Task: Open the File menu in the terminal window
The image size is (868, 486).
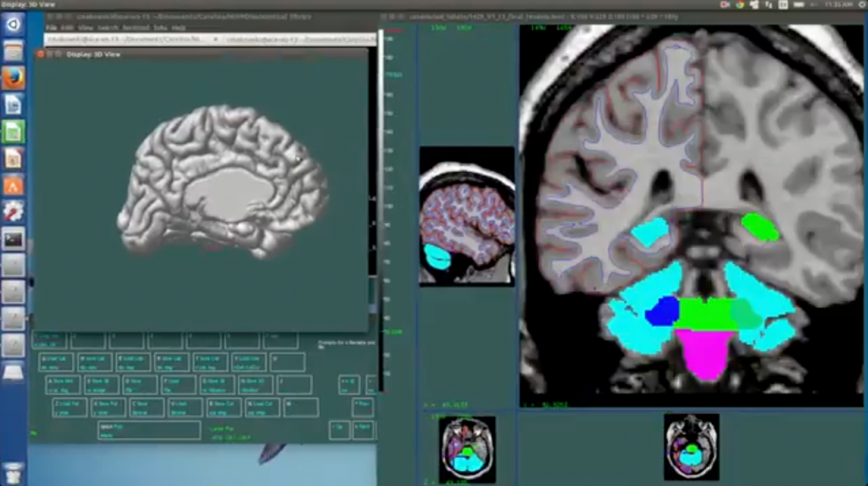Action: tap(52, 28)
